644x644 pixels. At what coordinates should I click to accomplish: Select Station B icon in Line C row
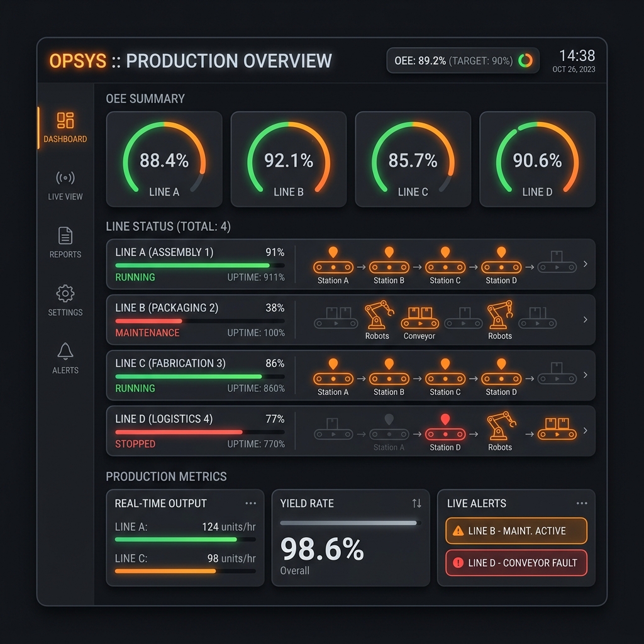click(x=389, y=372)
